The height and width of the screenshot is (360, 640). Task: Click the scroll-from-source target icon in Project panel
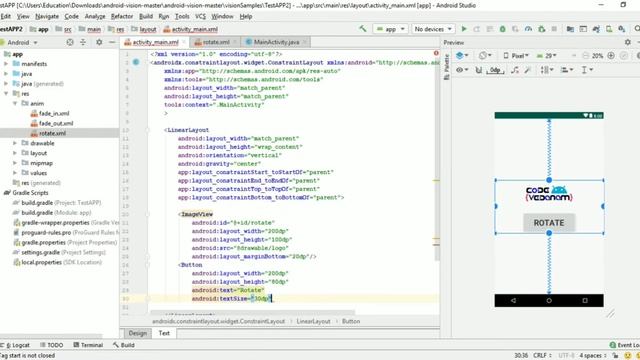pos(70,42)
